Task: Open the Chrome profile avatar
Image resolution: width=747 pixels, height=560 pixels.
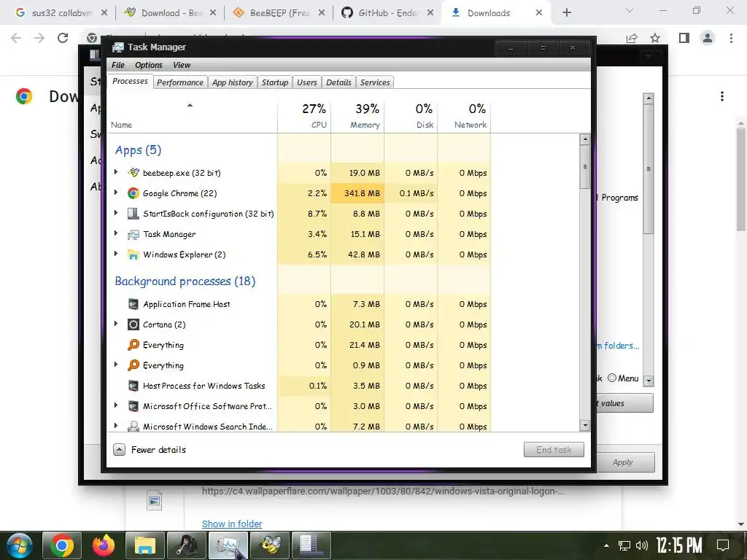Action: (x=708, y=38)
